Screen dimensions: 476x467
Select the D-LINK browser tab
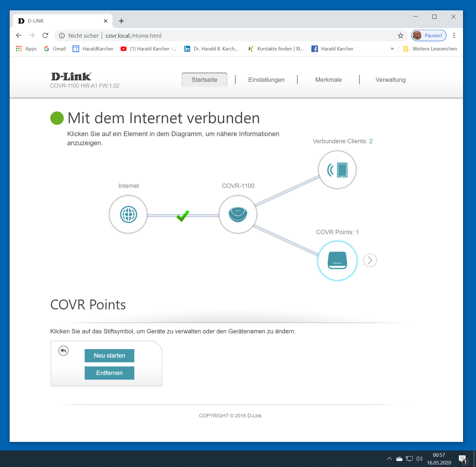(63, 21)
